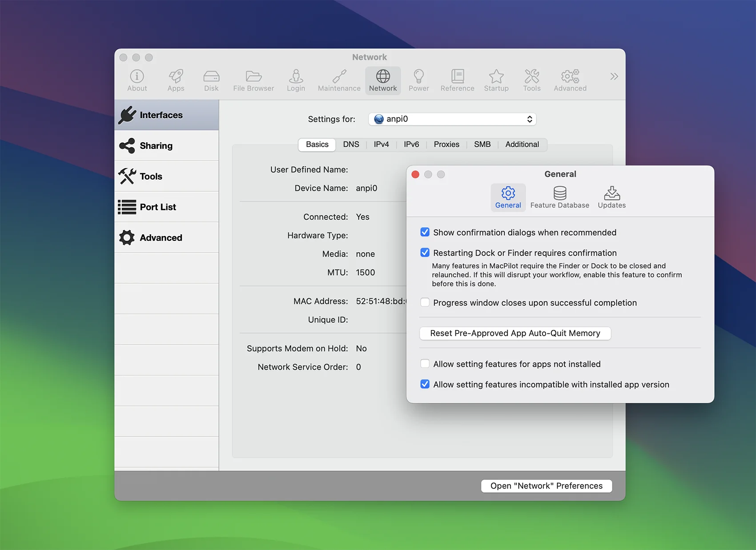
Task: Open File Browser folder icon
Action: pyautogui.click(x=253, y=80)
